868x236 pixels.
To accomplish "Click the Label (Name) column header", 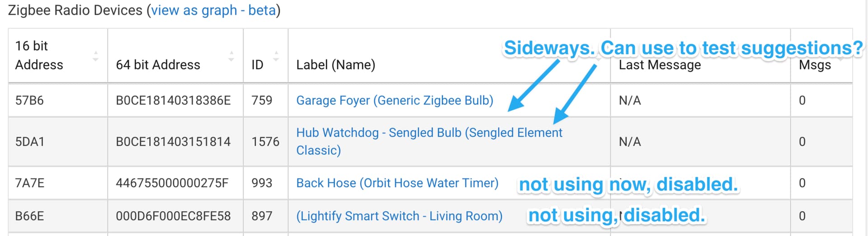I will pos(335,65).
